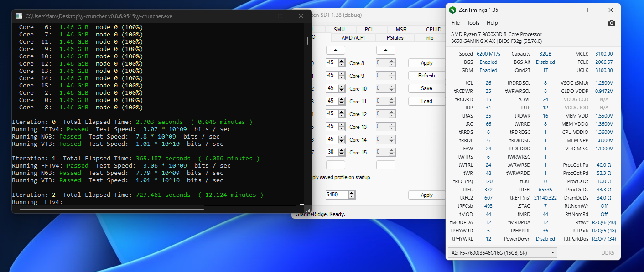The height and width of the screenshot is (272, 644).
Task: Switch to the AMD ACPI tab
Action: coord(353,38)
